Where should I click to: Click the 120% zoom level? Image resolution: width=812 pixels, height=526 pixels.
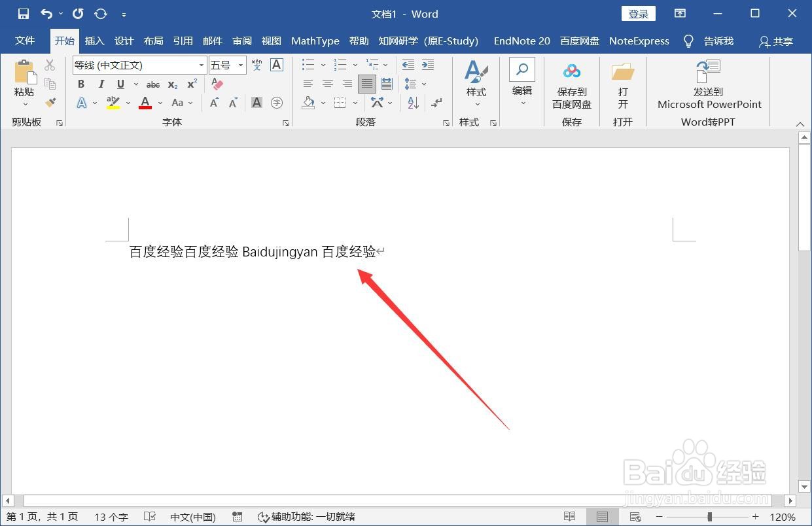783,517
